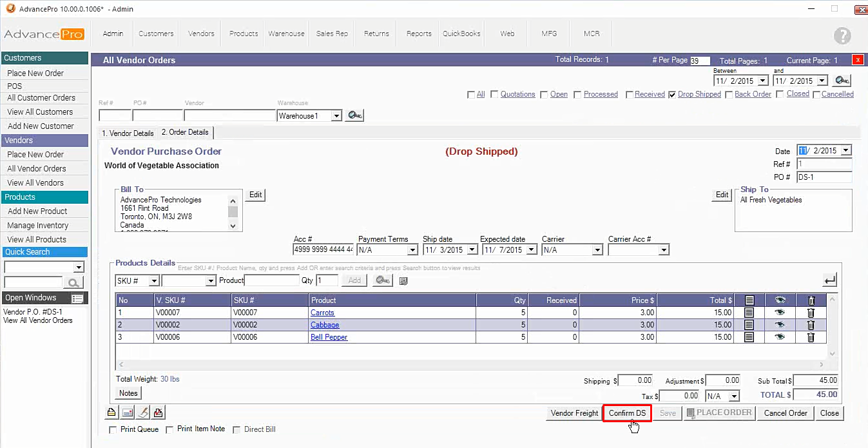Click the search key icon beside date range
This screenshot has height=448, width=868.
(842, 81)
